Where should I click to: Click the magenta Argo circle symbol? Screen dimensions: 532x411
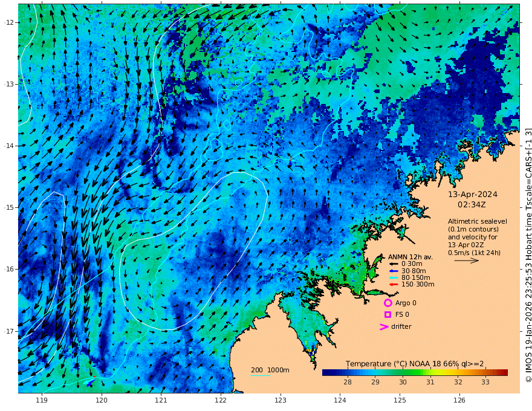pyautogui.click(x=388, y=303)
